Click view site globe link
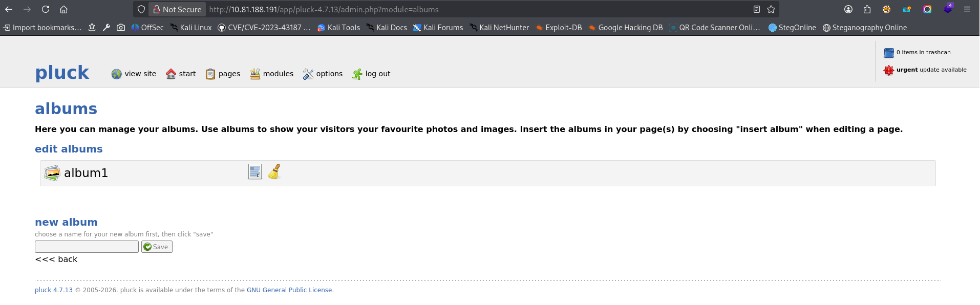This screenshot has width=980, height=305. [134, 74]
